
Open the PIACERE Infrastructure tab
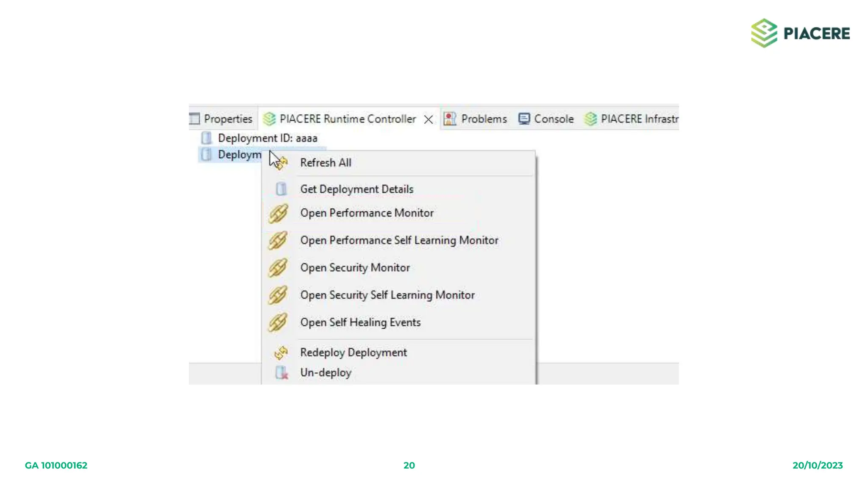638,119
